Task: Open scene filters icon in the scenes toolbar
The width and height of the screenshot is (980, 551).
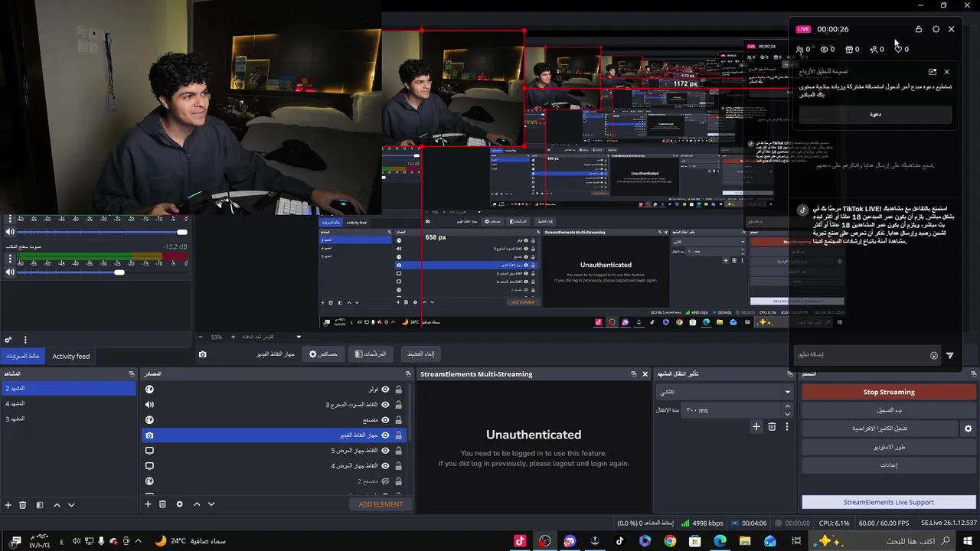Action: tap(40, 505)
